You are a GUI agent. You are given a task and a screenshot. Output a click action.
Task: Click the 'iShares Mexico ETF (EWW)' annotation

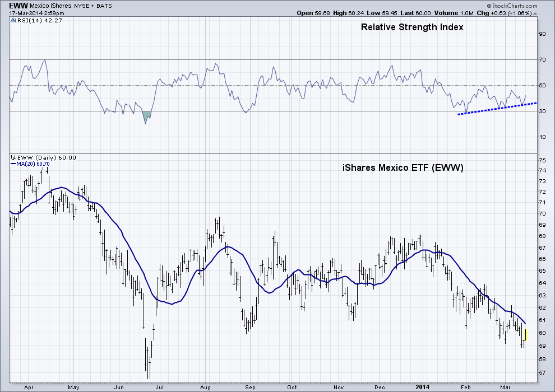[403, 167]
